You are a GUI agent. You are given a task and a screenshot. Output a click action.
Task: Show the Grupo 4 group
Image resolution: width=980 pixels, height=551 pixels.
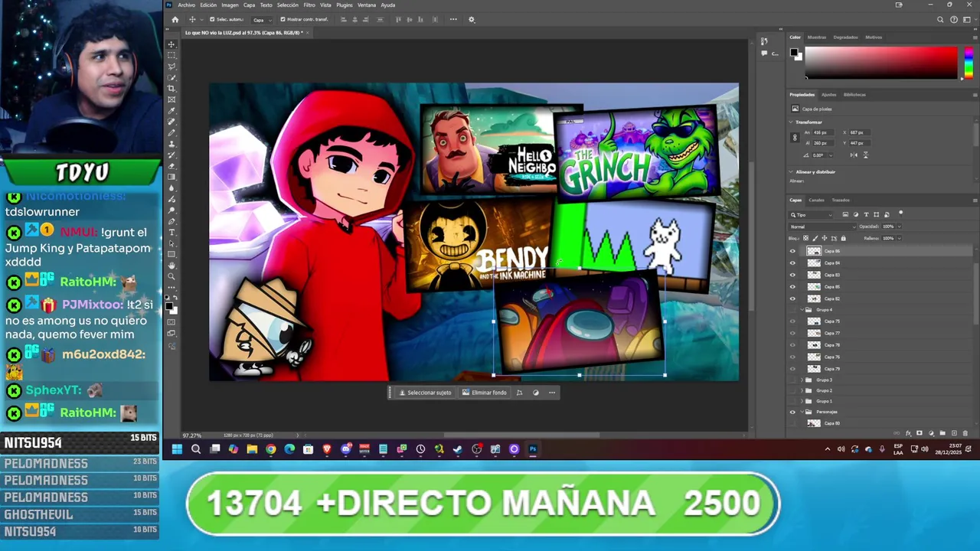[792, 310]
